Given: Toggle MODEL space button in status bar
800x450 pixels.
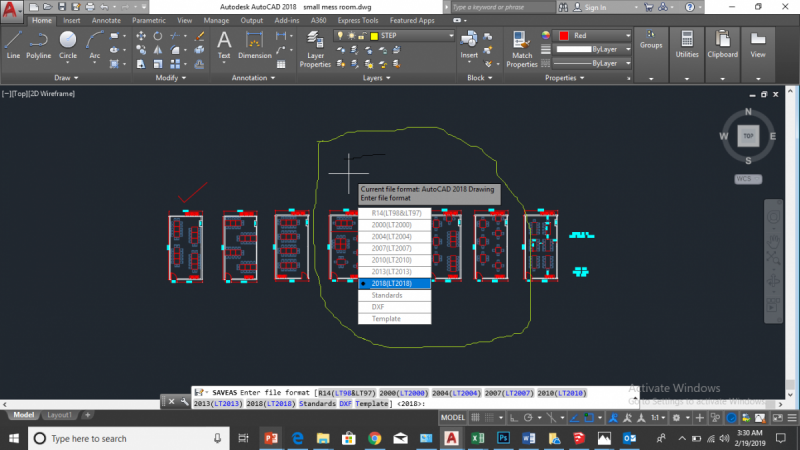Looking at the screenshot, I should point(452,417).
